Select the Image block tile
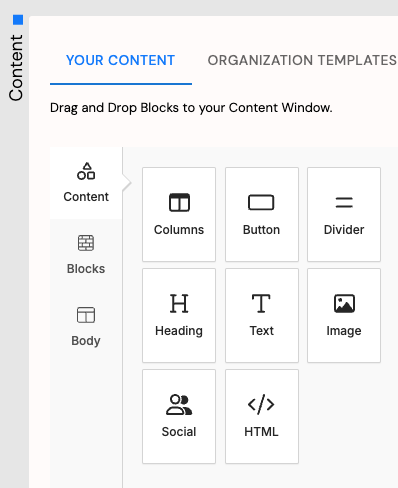 344,315
